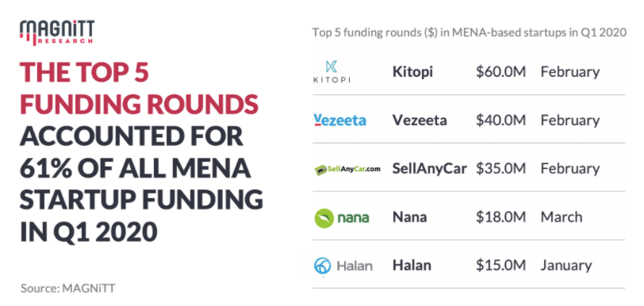Click the Vezeeta company logo
The height and width of the screenshot is (306, 644).
(x=339, y=120)
